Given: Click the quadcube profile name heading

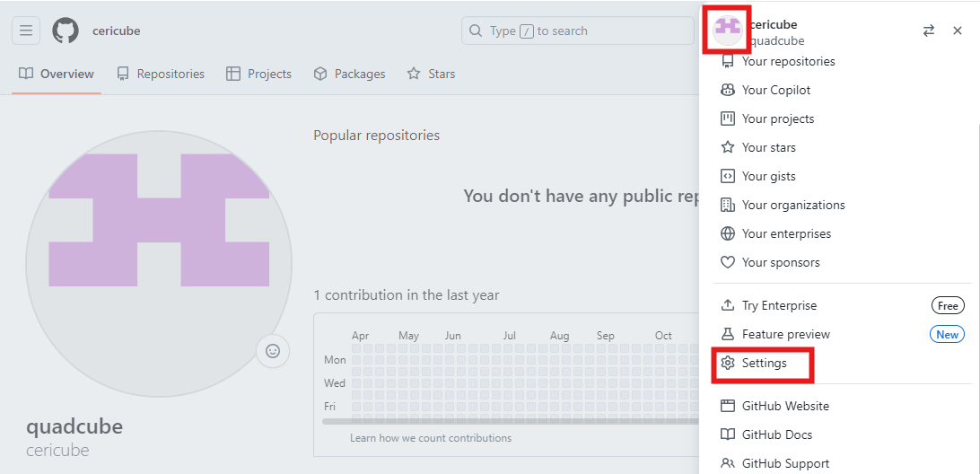Looking at the screenshot, I should [x=74, y=426].
